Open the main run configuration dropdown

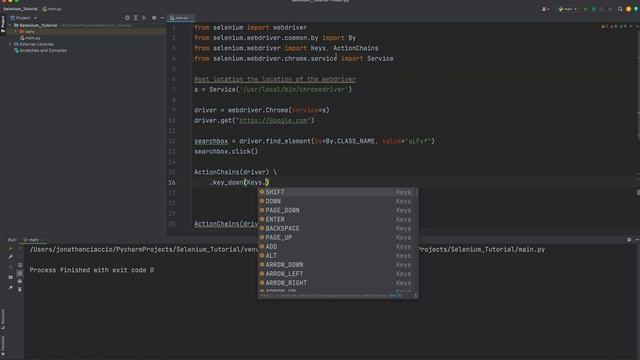567,9
